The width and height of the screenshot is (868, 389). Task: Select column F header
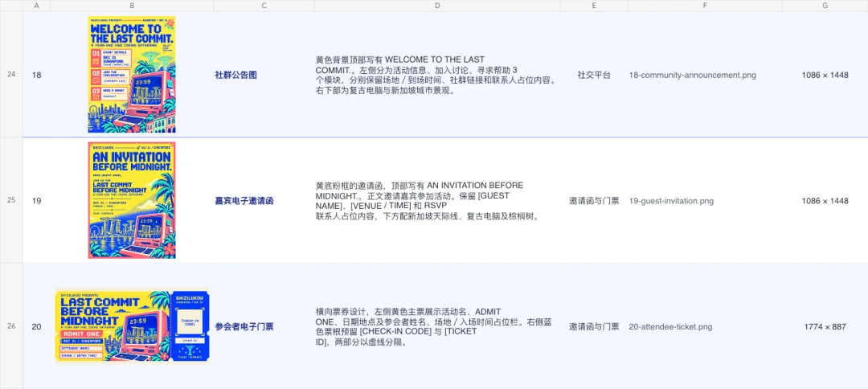(x=705, y=6)
